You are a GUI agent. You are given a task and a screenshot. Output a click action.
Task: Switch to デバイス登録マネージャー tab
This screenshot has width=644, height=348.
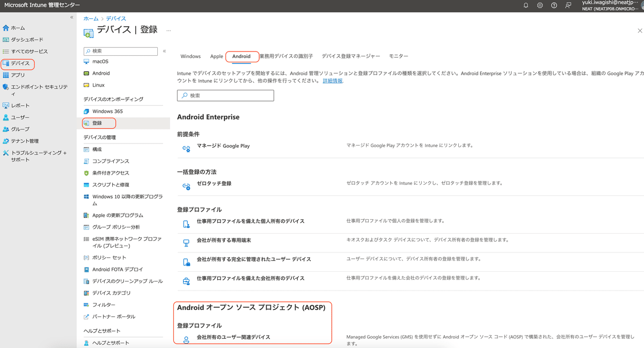[x=351, y=56]
